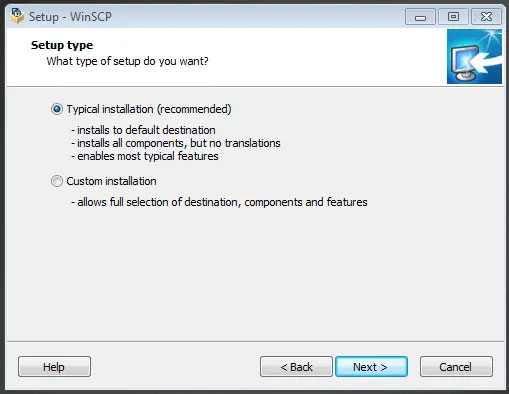Click 'installs to default destination' line
The height and width of the screenshot is (394, 509).
(x=143, y=130)
